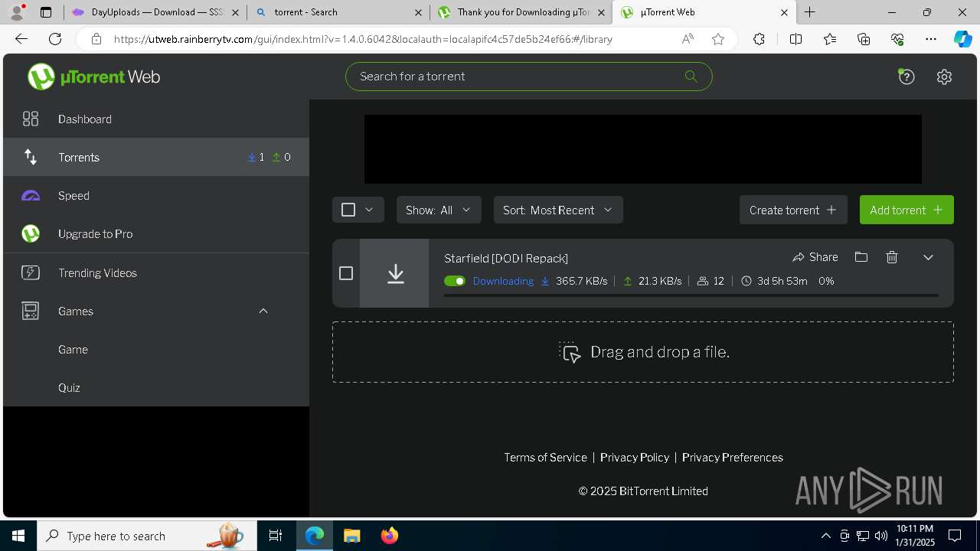Open browser Favorites list icon
The width and height of the screenshot is (980, 551).
pos(830,39)
